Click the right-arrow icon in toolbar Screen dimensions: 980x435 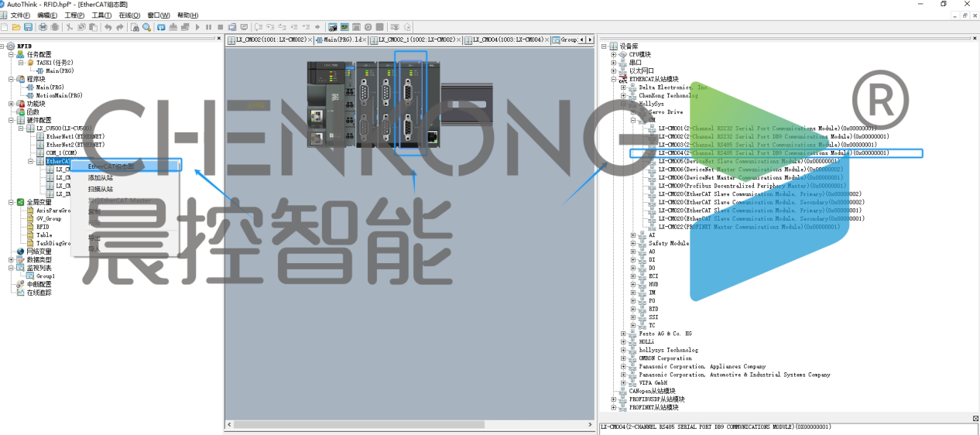click(317, 27)
